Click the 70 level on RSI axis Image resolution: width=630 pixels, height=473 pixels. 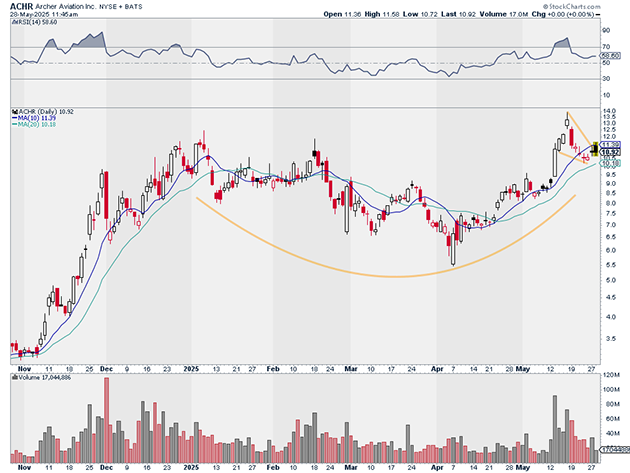(606, 47)
